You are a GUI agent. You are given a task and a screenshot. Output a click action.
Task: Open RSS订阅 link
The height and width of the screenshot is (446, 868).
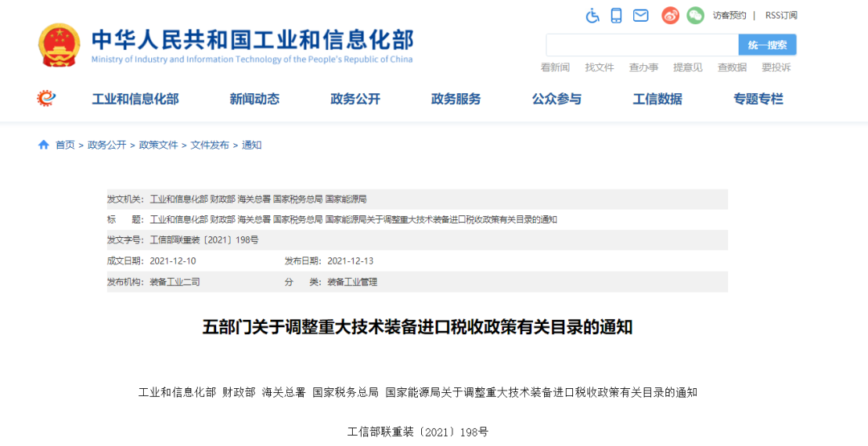tap(781, 15)
